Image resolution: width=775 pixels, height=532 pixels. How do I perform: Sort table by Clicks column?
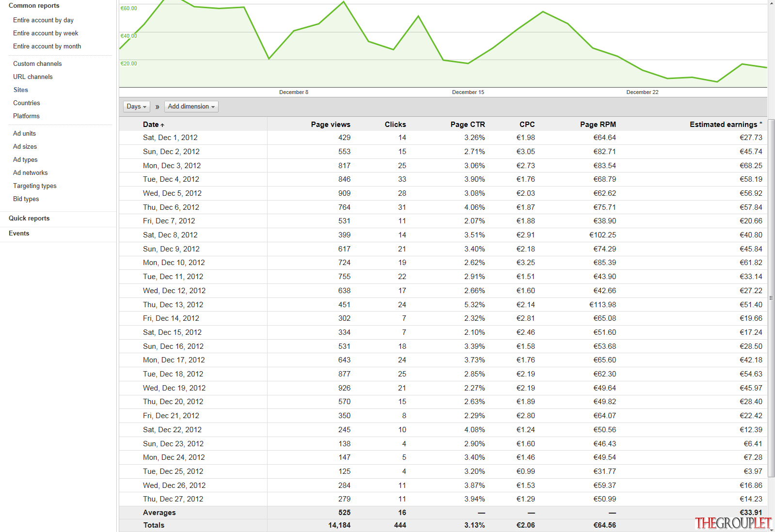click(x=395, y=125)
